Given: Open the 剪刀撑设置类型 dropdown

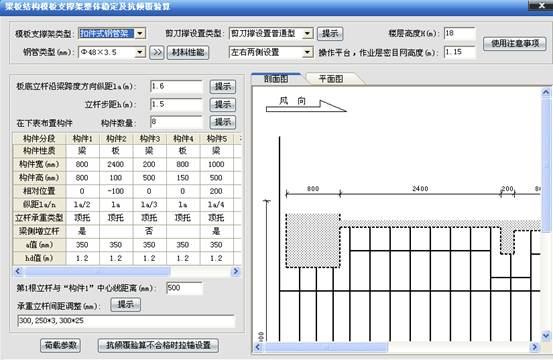Looking at the screenshot, I should coord(308,33).
